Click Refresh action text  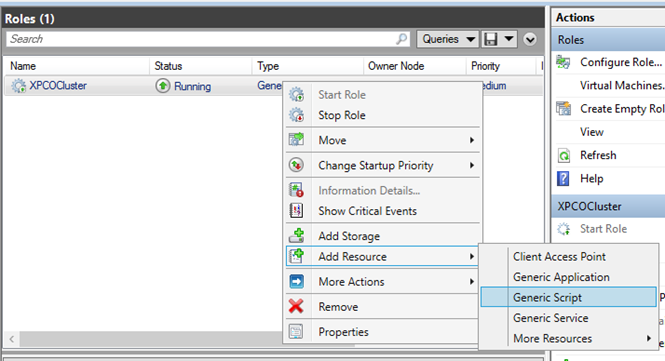pyautogui.click(x=598, y=155)
